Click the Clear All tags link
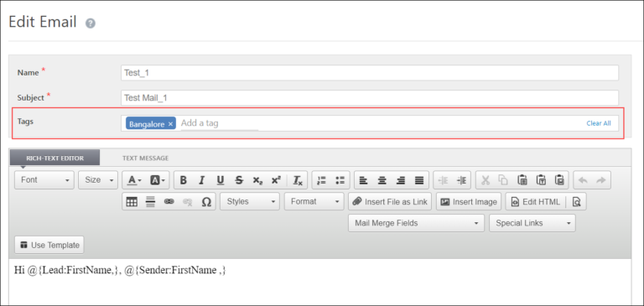The height and width of the screenshot is (306, 644). pos(599,123)
